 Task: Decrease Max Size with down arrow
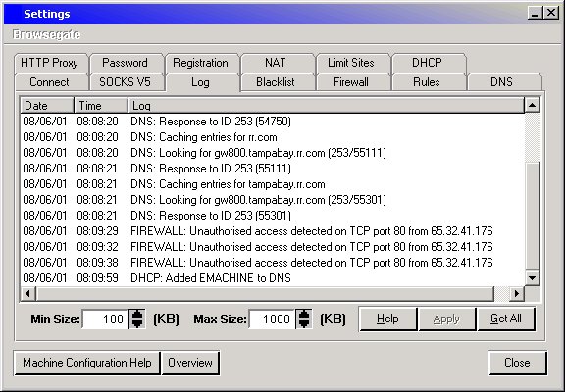pyautogui.click(x=304, y=323)
